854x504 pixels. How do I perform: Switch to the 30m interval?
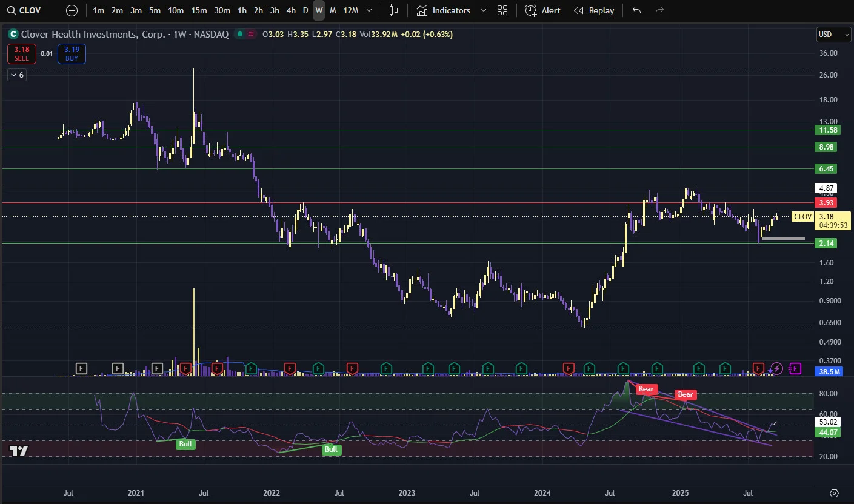click(x=222, y=10)
